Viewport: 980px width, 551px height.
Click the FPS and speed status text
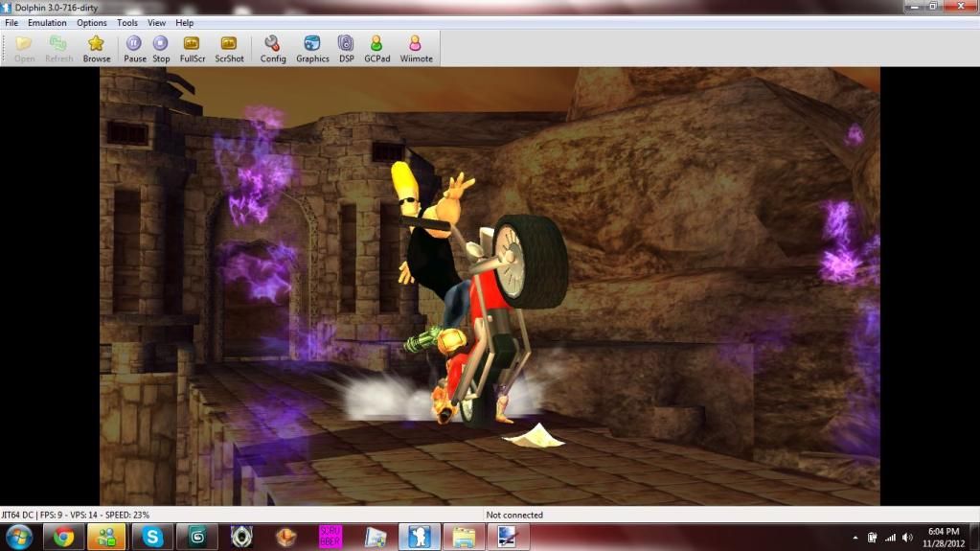[75, 515]
